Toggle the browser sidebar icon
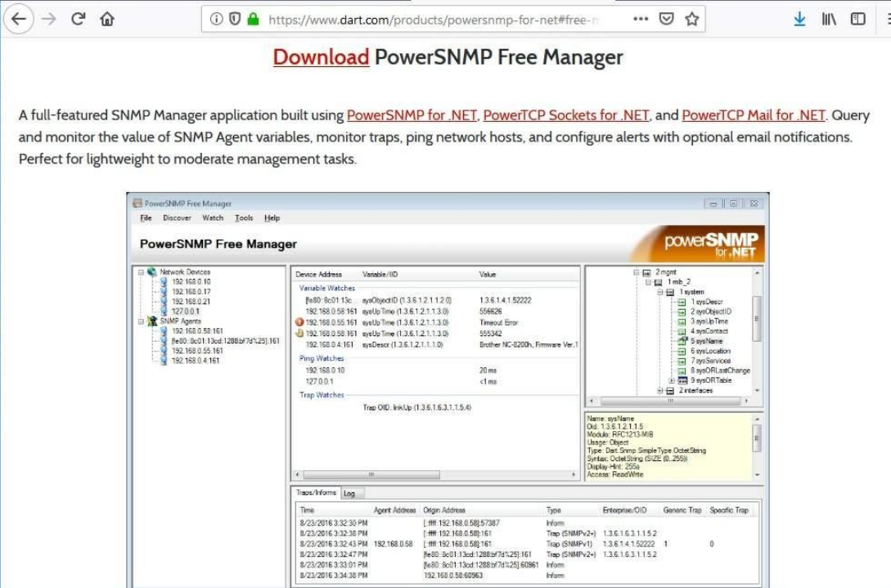Image resolution: width=891 pixels, height=588 pixels. click(858, 19)
